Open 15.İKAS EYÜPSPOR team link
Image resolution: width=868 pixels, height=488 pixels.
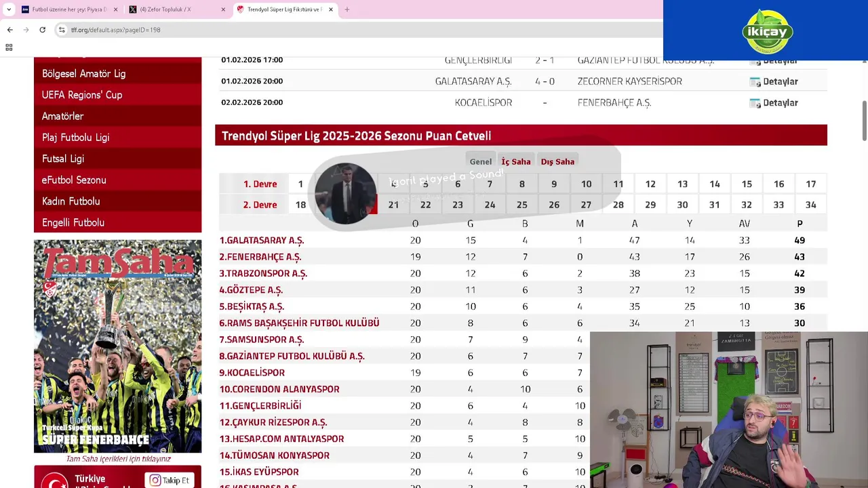(x=259, y=472)
